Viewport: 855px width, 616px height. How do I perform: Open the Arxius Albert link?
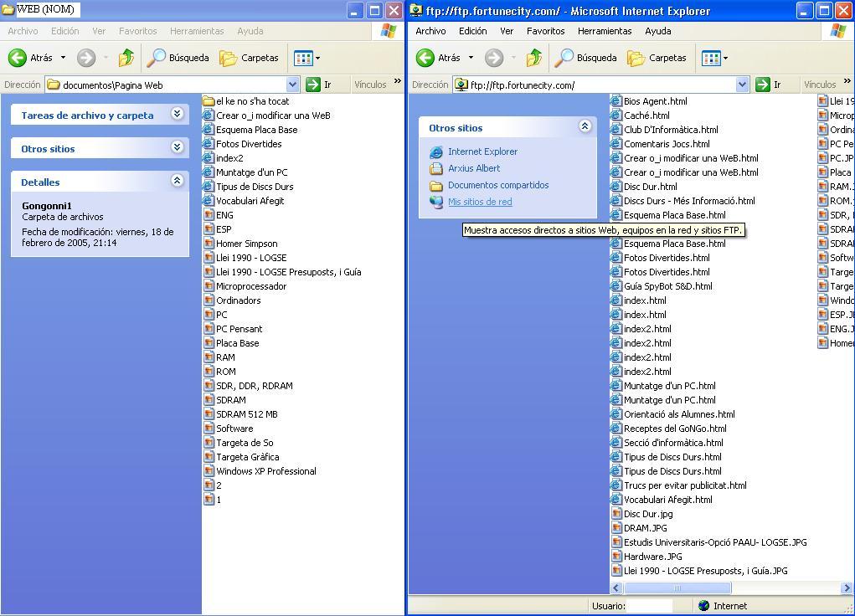(474, 168)
